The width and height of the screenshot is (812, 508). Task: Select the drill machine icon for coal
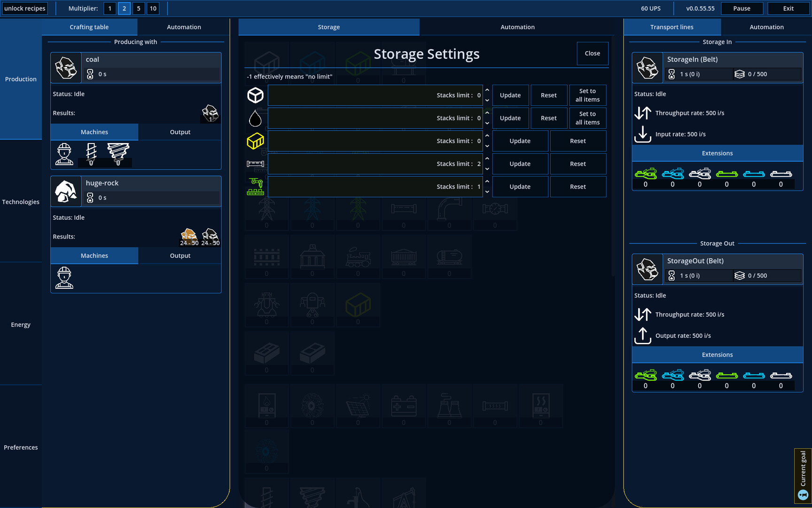click(x=91, y=153)
